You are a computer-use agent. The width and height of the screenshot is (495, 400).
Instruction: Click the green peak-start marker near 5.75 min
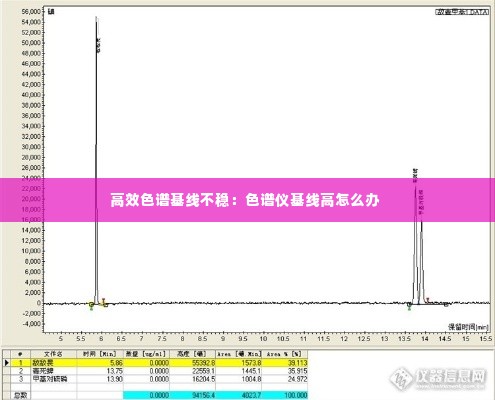point(91,305)
